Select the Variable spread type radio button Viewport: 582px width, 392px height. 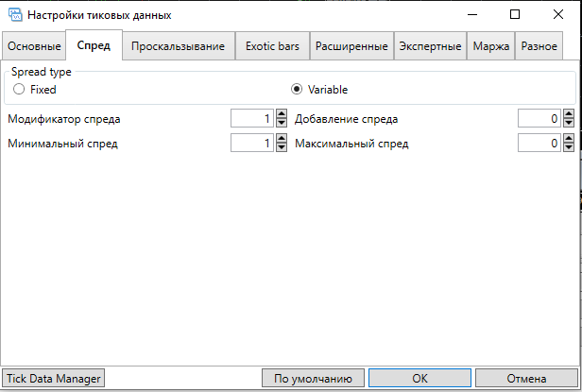(x=297, y=89)
